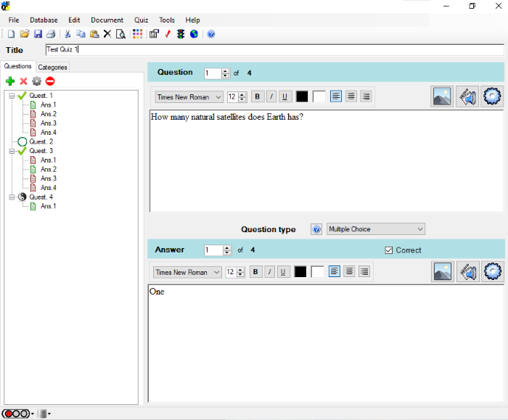508x420 pixels.
Task: Click the globe toolbar icon
Action: 194,34
